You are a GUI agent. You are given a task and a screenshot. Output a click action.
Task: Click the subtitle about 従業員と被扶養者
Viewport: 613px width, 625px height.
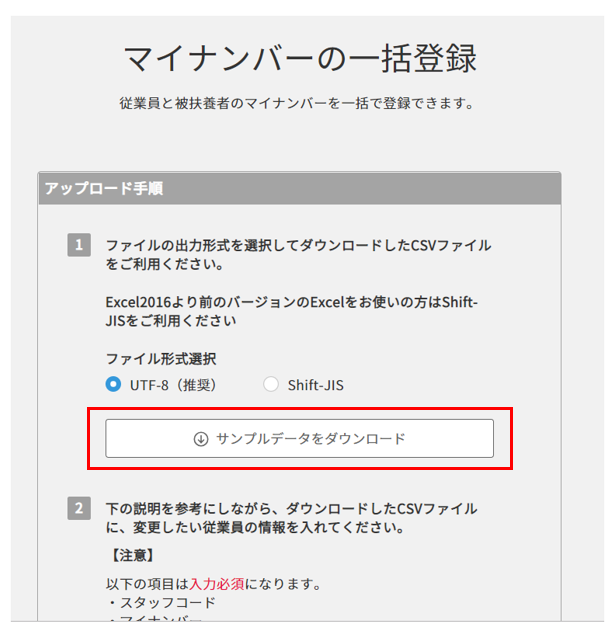(x=296, y=103)
